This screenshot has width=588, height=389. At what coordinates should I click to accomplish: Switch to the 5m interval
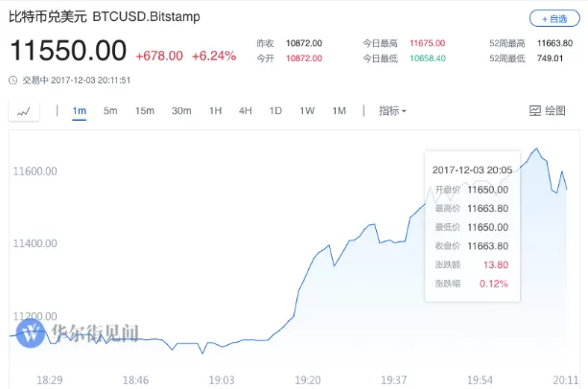110,111
